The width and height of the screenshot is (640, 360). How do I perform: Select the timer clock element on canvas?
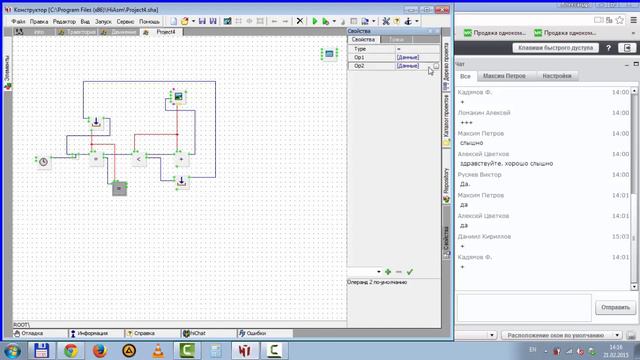coord(43,162)
